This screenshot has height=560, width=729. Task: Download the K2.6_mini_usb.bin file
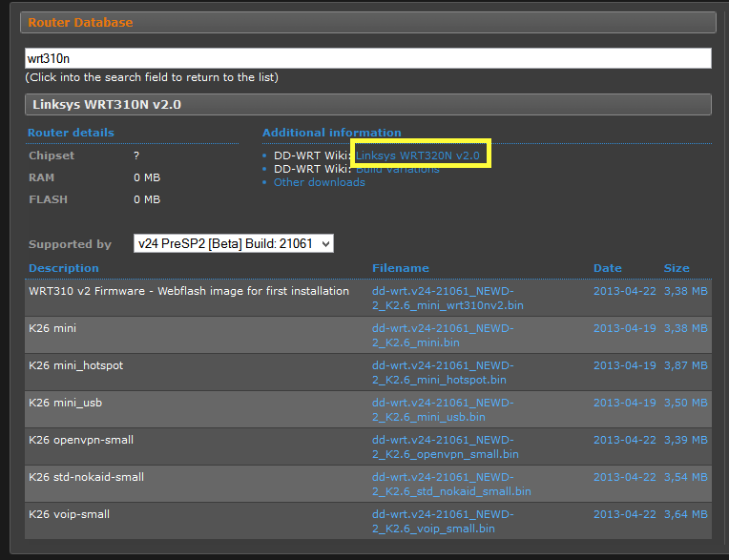(442, 409)
